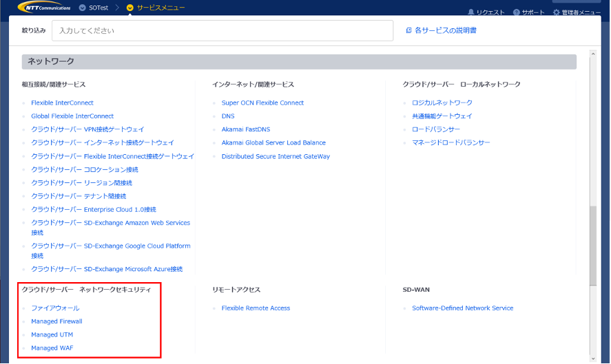Select クラウド/サーバー VPN接続ゲートウェイ
This screenshot has height=364, width=611.
coord(87,129)
